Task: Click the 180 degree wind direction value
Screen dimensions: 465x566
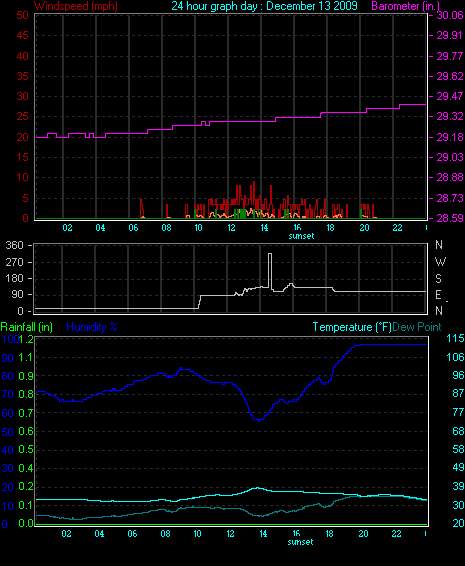Action: [x=15, y=278]
